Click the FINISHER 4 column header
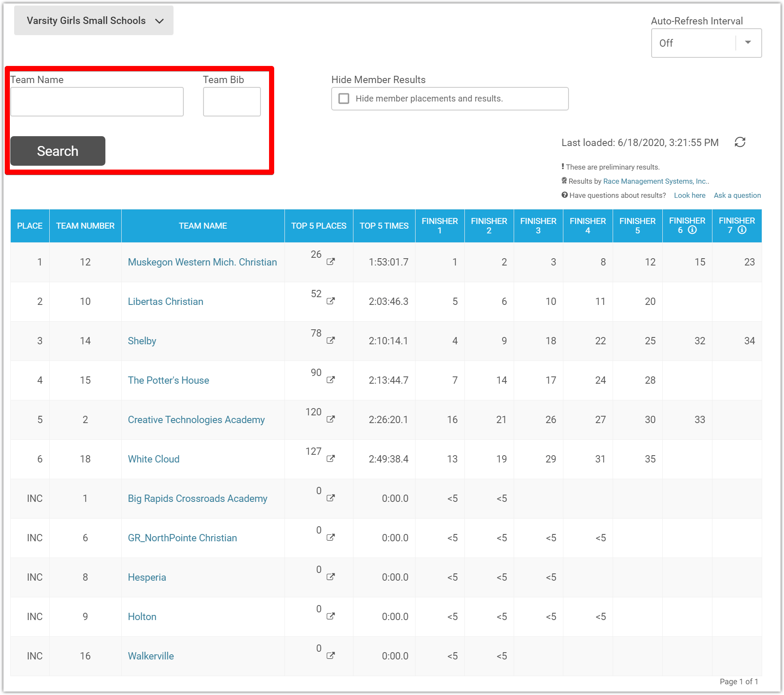This screenshot has height=695, width=784. (x=588, y=226)
